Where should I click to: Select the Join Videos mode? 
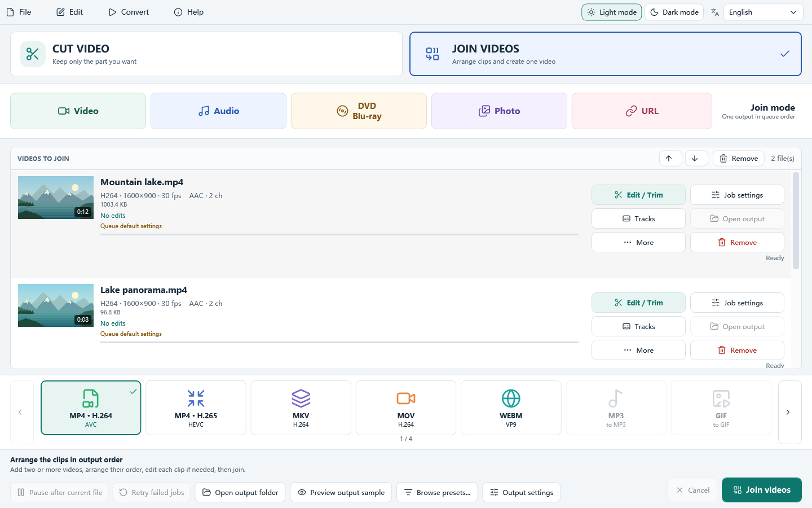tap(606, 54)
